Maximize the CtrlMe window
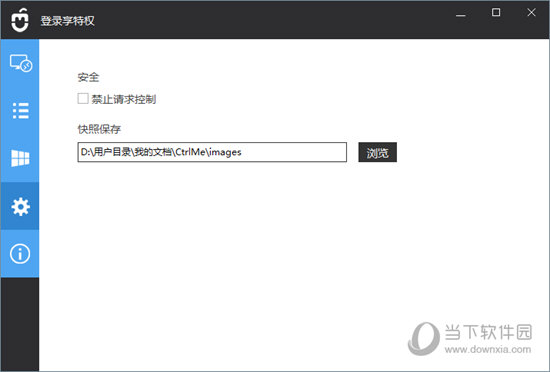The width and height of the screenshot is (550, 372). pos(496,13)
